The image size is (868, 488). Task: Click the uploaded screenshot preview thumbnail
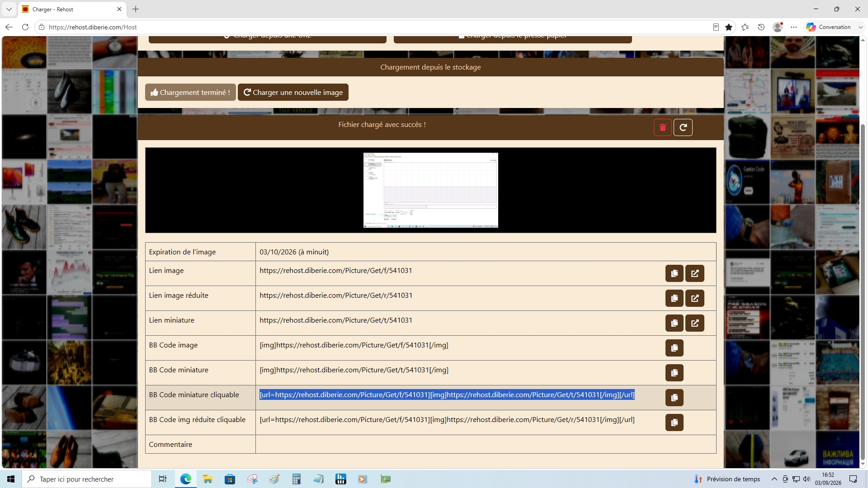click(430, 190)
